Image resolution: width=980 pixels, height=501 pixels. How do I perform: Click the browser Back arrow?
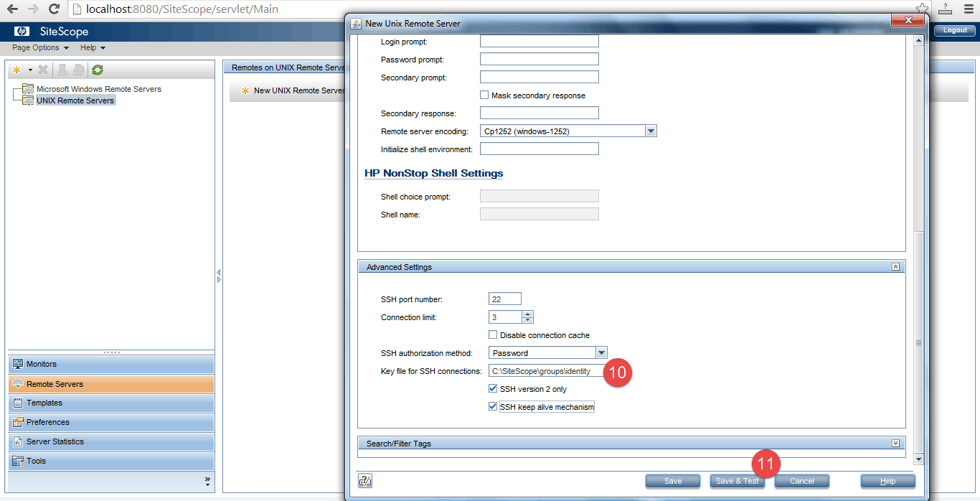(12, 9)
